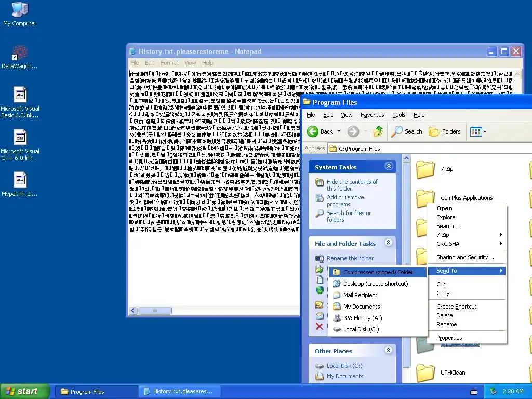Choose My Documents in Send To submenu
532x399 pixels.
point(378,307)
